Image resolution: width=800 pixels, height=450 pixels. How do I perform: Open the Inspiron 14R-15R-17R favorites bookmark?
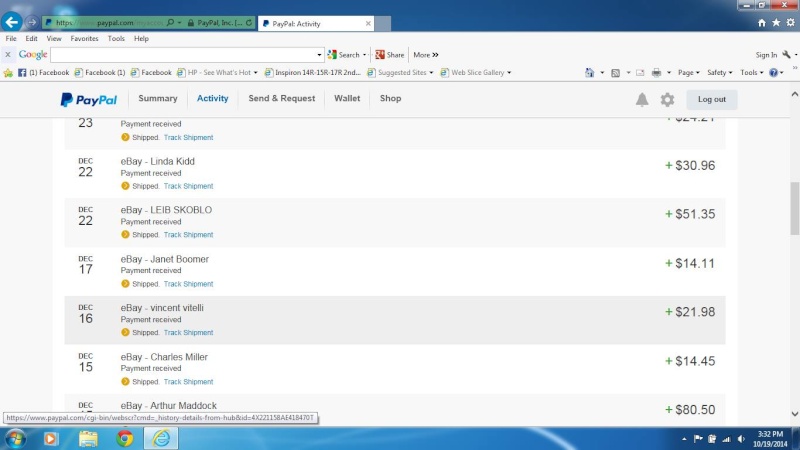pos(312,72)
